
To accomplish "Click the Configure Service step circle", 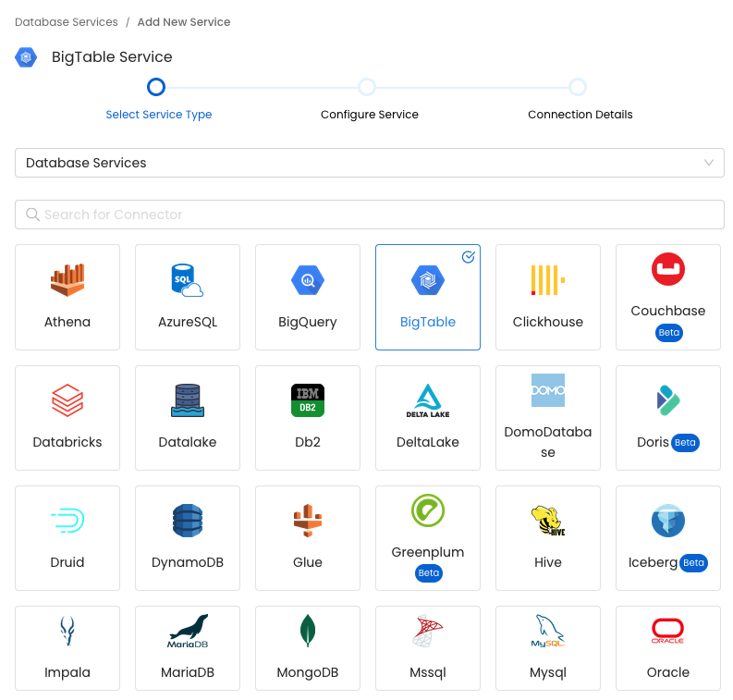I will tap(367, 87).
